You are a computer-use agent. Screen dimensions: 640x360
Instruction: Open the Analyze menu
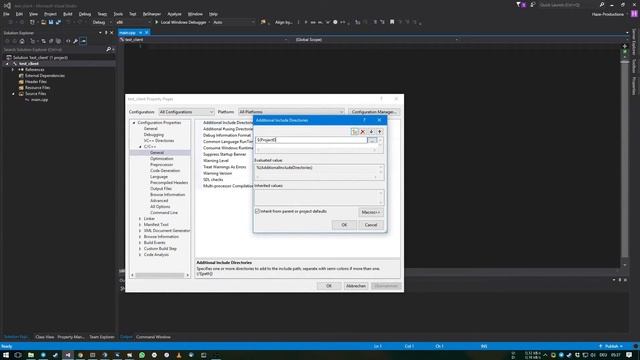(x=174, y=14)
